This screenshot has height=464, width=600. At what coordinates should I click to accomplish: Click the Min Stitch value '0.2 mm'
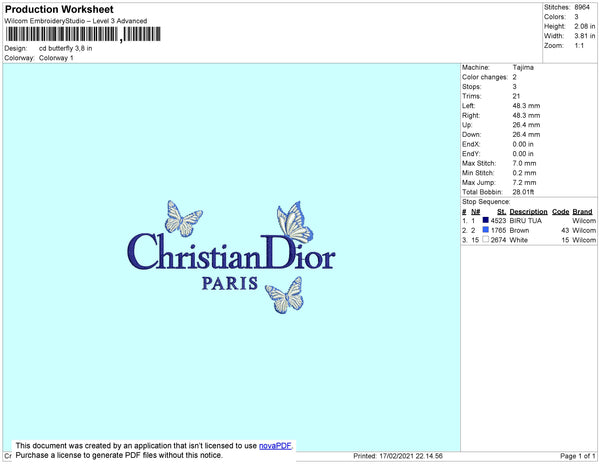coord(524,173)
